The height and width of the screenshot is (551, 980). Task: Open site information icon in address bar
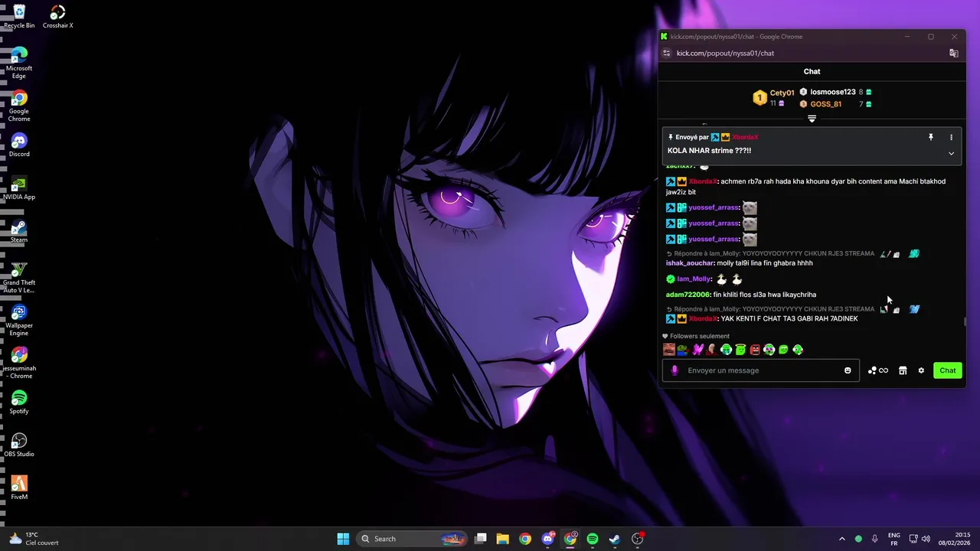pyautogui.click(x=666, y=53)
